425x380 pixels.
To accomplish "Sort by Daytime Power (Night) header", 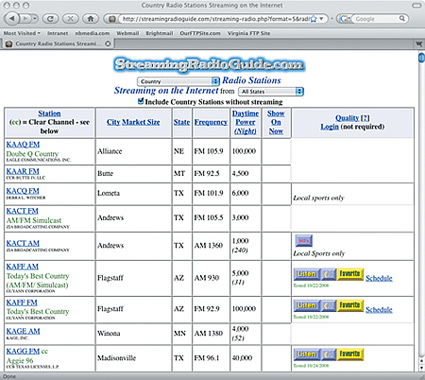I will click(x=245, y=122).
